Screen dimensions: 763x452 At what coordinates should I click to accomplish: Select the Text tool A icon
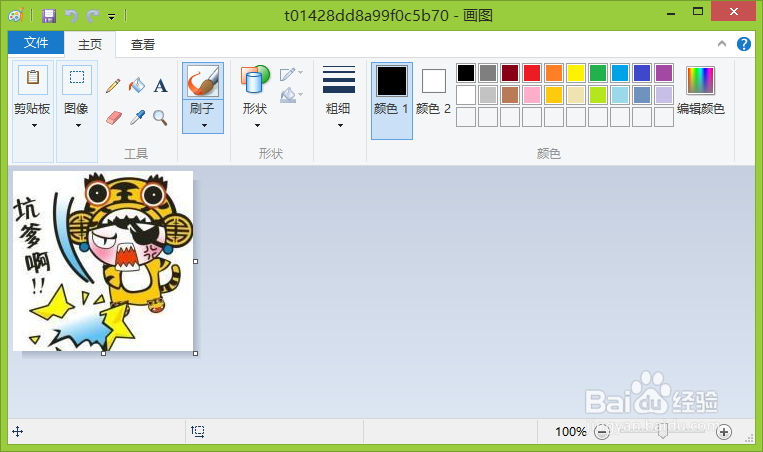161,86
